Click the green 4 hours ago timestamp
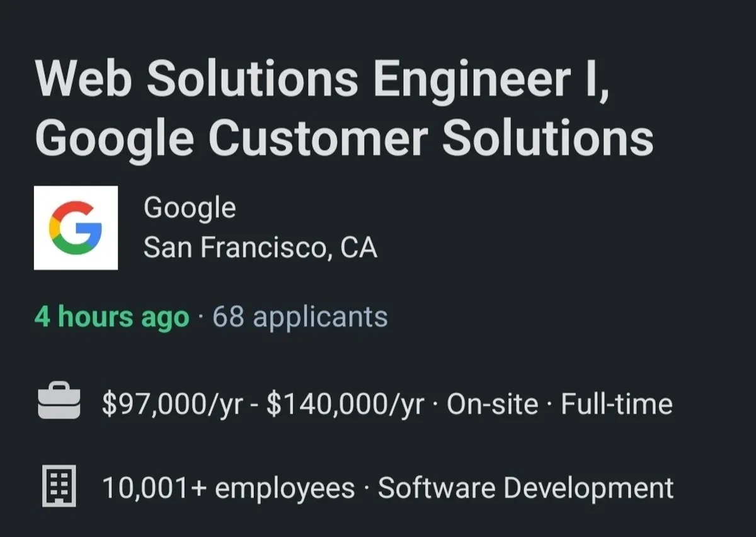 (x=112, y=317)
